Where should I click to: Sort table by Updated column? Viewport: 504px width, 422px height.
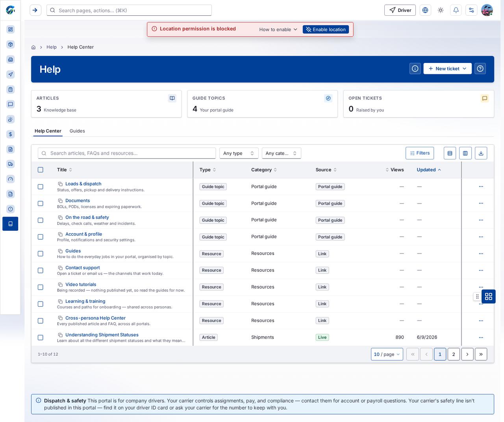tap(429, 170)
